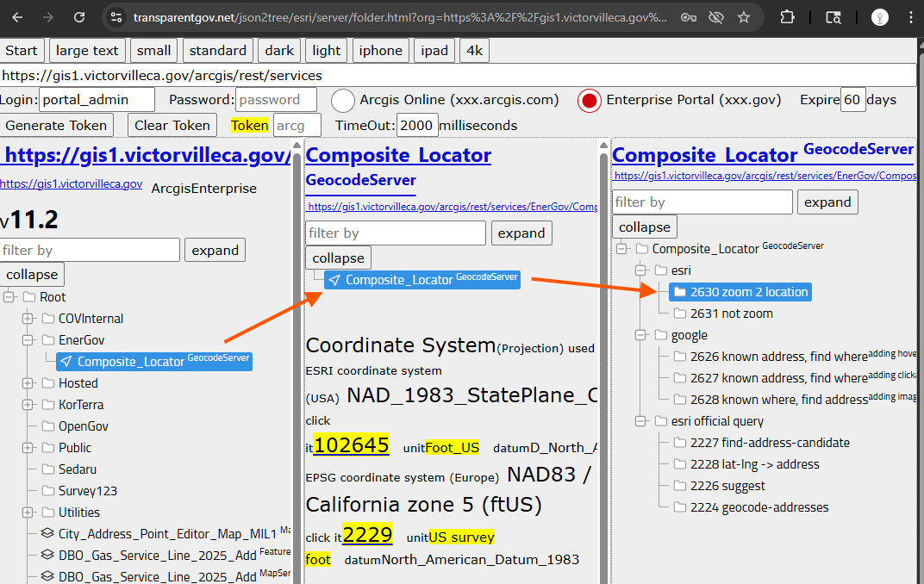Select the Enterprise Portal radio button
Viewport: 924px width, 584px height.
coord(590,101)
